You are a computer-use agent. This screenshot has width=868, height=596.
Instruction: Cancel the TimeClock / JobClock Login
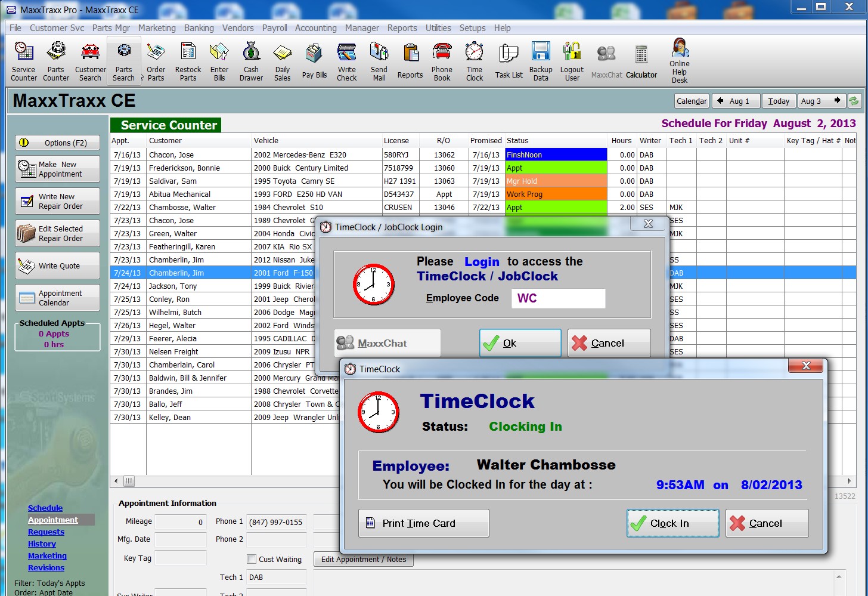pos(609,343)
